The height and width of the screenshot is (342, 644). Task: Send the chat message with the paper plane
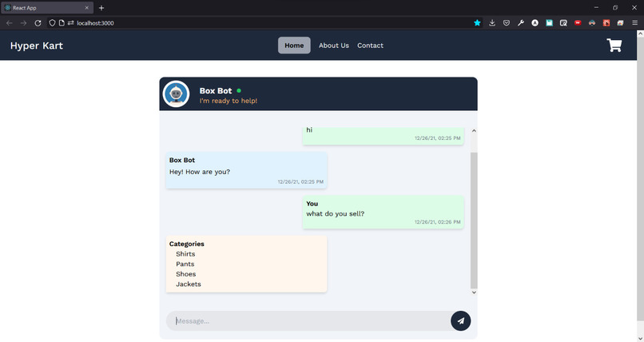pos(460,320)
